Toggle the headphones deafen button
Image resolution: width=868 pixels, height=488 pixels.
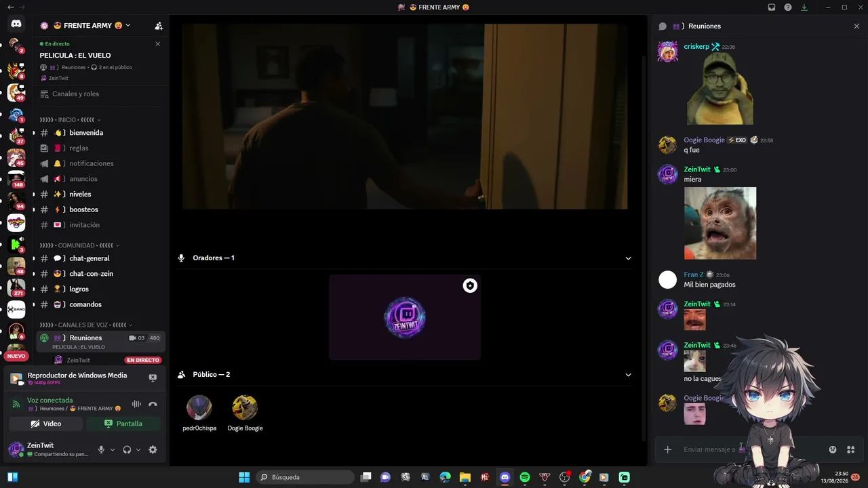tap(127, 449)
